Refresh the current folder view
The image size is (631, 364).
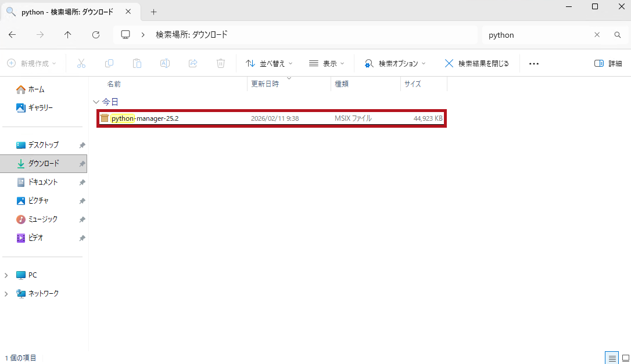96,35
